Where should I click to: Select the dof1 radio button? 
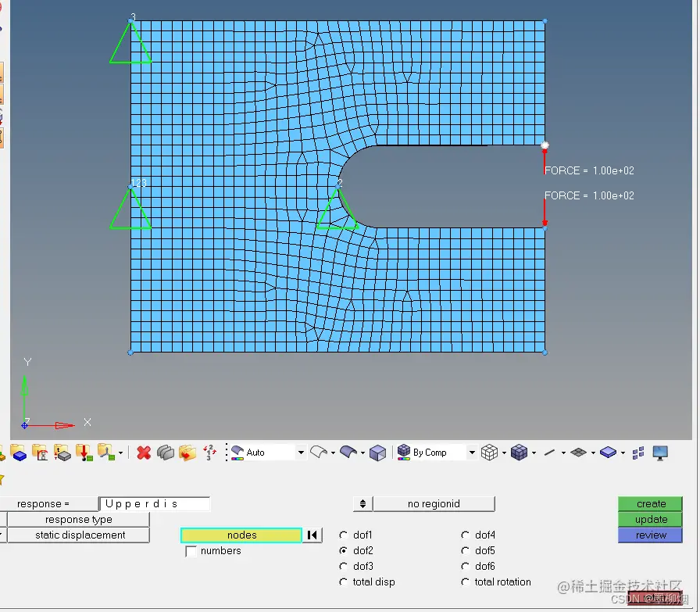click(343, 535)
